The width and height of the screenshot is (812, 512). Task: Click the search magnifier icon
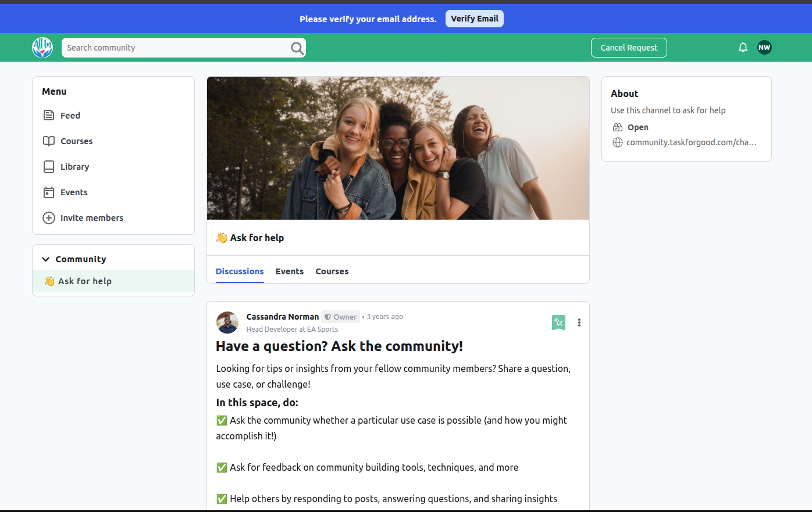pyautogui.click(x=297, y=48)
